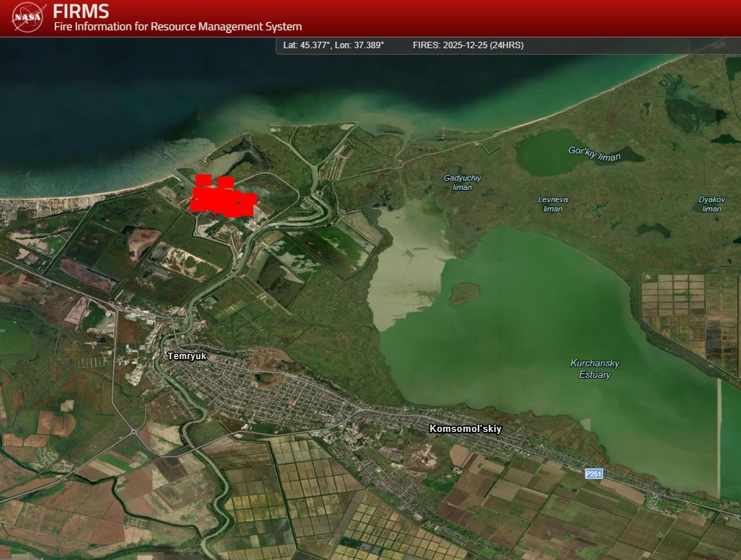
Task: Click the Dyakov liman label
Action: [x=711, y=204]
